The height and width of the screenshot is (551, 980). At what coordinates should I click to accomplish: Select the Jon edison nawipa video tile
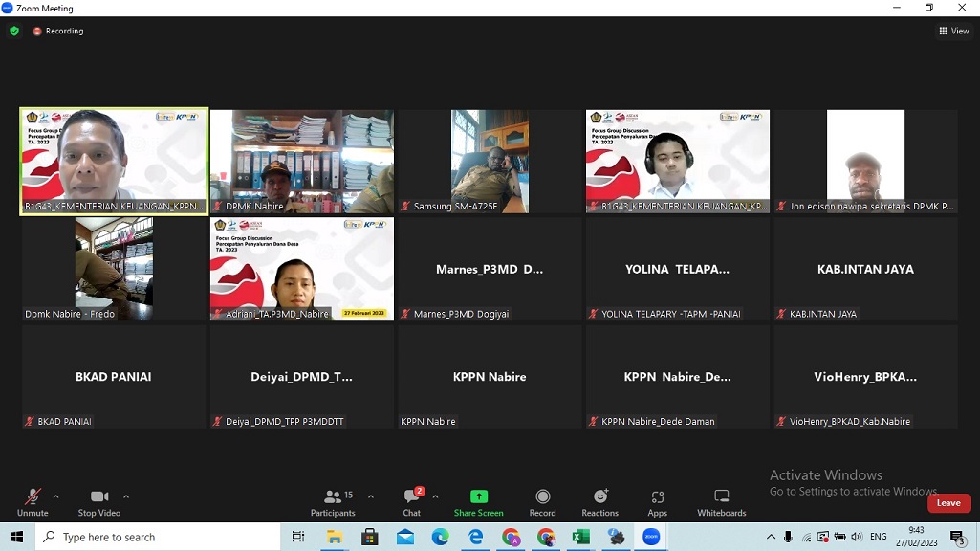[865, 162]
